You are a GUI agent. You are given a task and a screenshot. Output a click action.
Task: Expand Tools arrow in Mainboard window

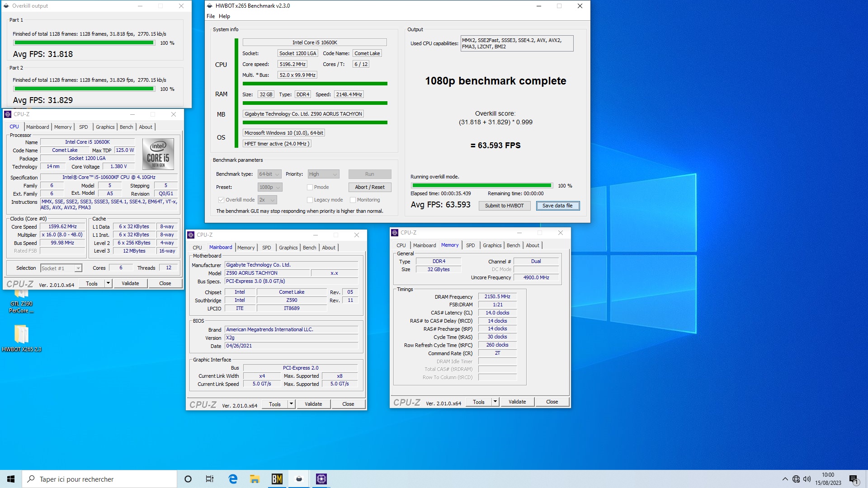click(291, 404)
